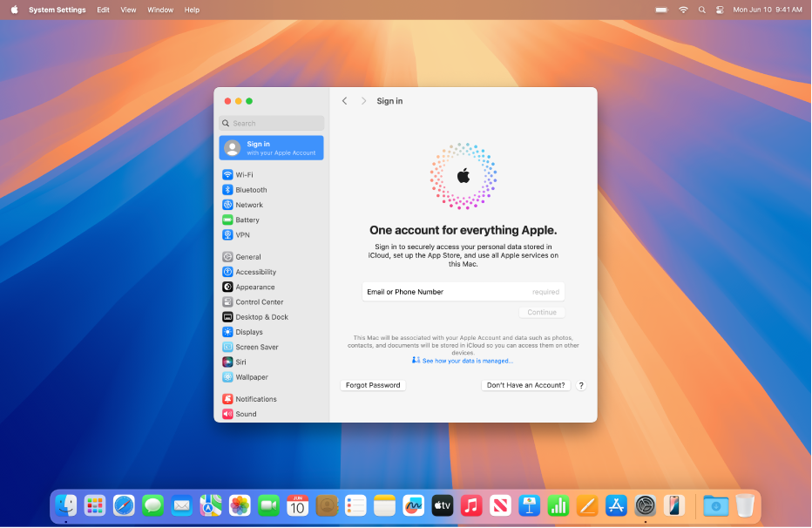The height and width of the screenshot is (528, 812).
Task: Click the Forgot Password button
Action: (373, 384)
